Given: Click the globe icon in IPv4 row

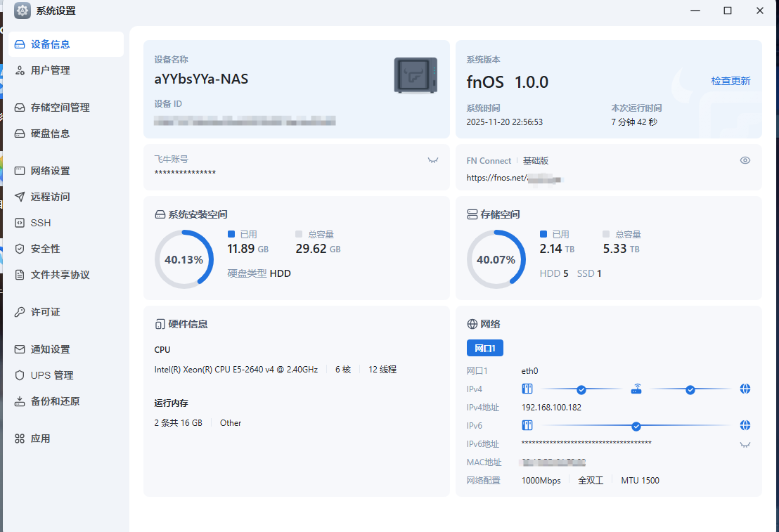Looking at the screenshot, I should point(745,389).
